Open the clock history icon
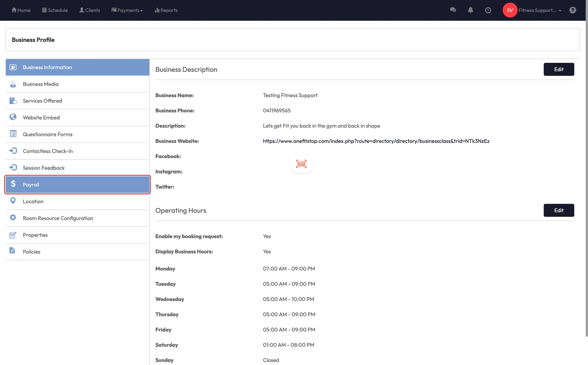588x365 pixels. (488, 10)
